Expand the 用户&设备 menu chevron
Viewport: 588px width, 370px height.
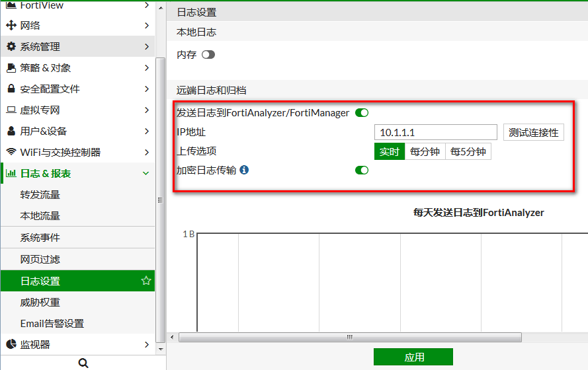147,131
